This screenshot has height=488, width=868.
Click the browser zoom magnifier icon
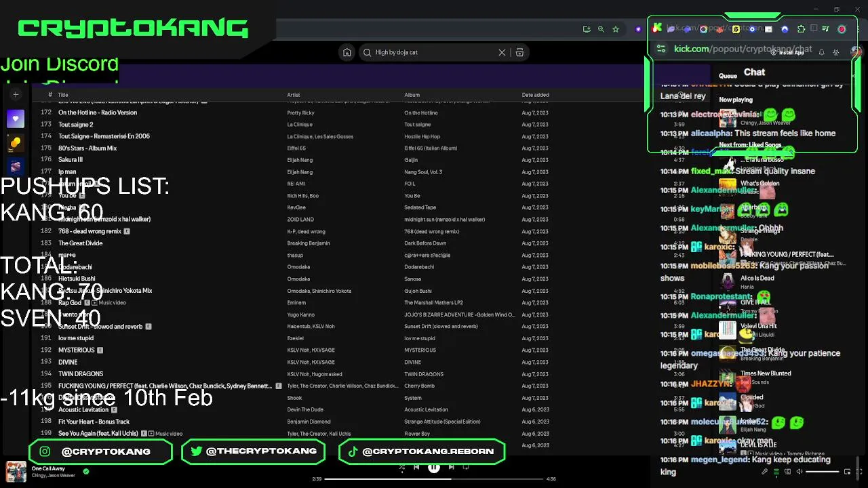click(x=601, y=29)
